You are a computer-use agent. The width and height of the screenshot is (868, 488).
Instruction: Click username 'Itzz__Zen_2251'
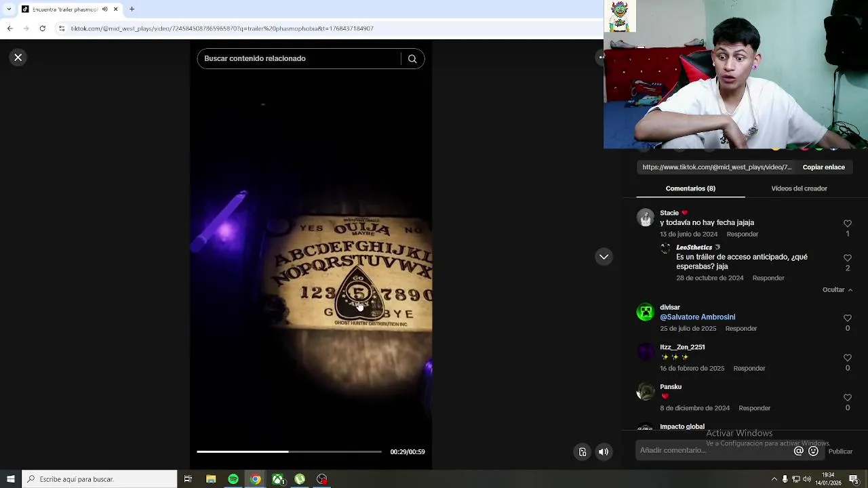(682, 347)
